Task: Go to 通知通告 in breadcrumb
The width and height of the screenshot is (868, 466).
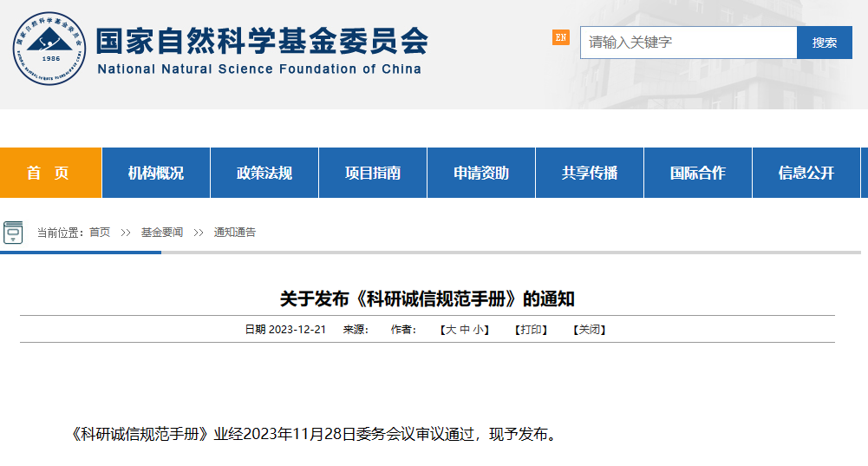Action: (x=235, y=233)
